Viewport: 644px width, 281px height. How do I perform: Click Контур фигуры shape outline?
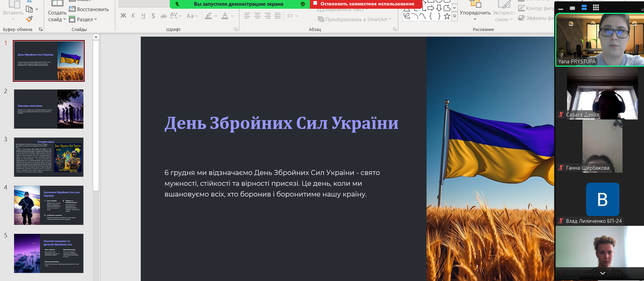tap(536, 8)
